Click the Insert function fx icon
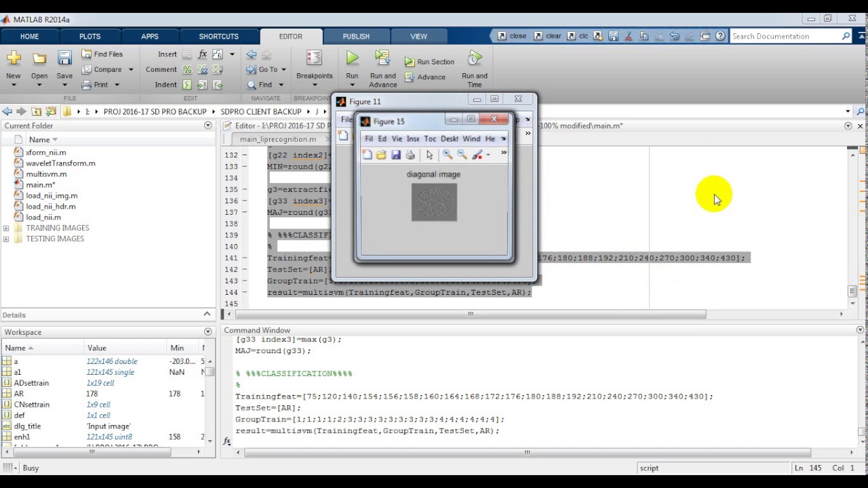This screenshot has width=868, height=488. [202, 54]
